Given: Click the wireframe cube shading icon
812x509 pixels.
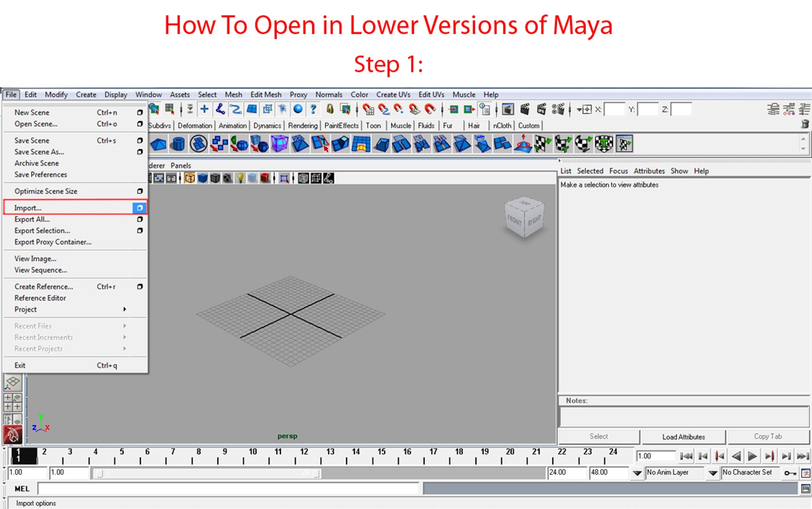Looking at the screenshot, I should pyautogui.click(x=190, y=178).
